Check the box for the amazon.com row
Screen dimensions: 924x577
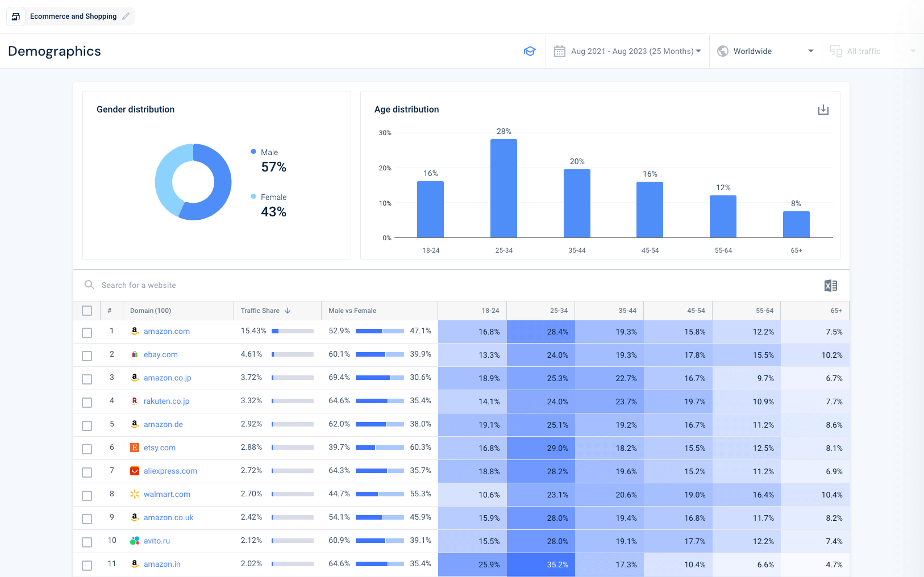pyautogui.click(x=87, y=332)
